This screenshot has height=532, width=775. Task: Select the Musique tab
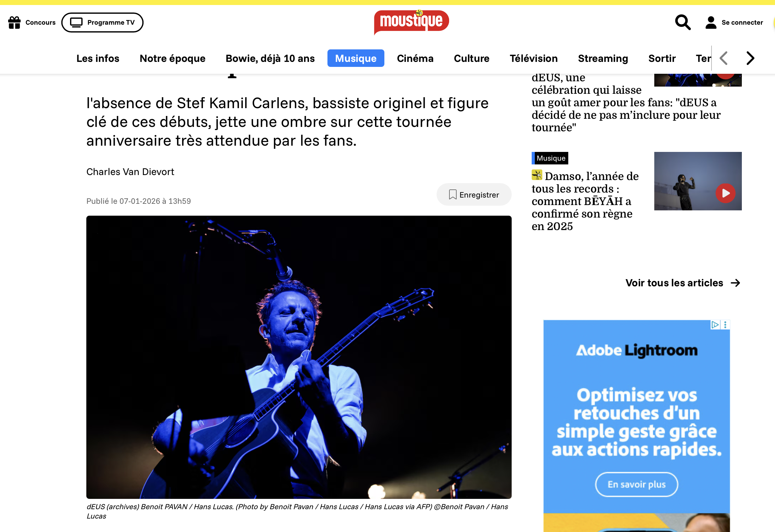tap(356, 58)
